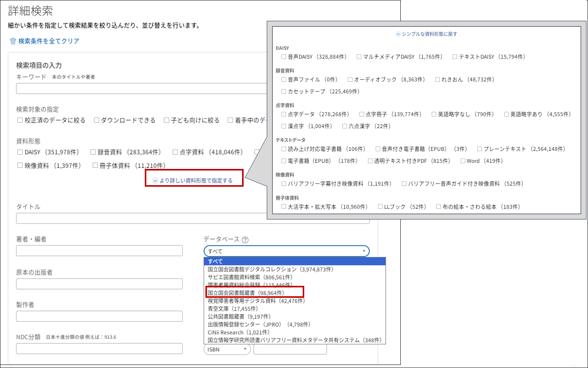Click into the キーワード input field
The height and width of the screenshot is (368, 588).
[141, 89]
